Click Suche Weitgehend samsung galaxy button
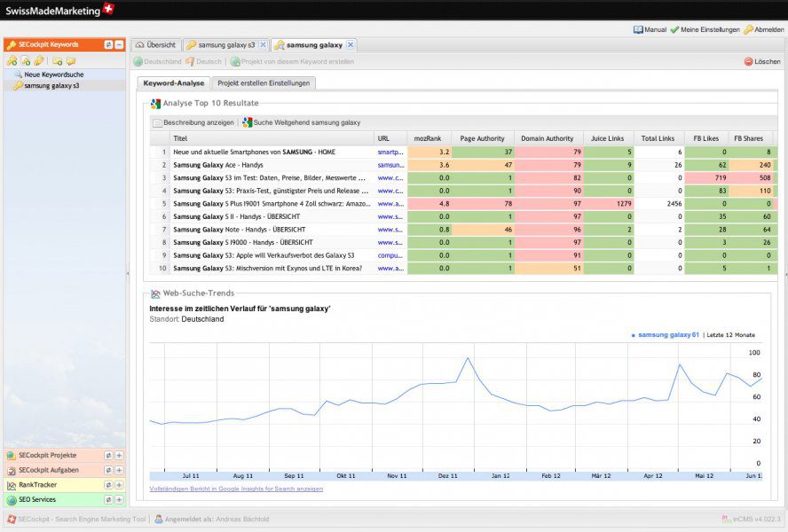788x532 pixels. pos(302,122)
